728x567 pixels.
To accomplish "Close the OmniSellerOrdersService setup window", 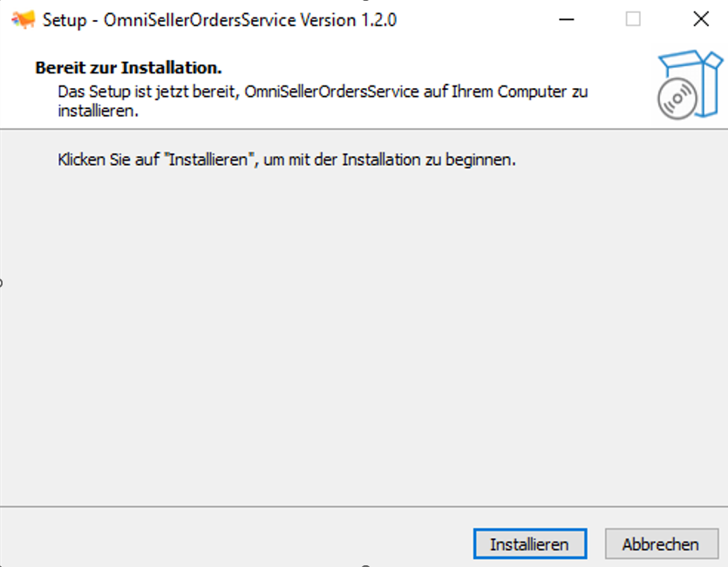I will 701,19.
